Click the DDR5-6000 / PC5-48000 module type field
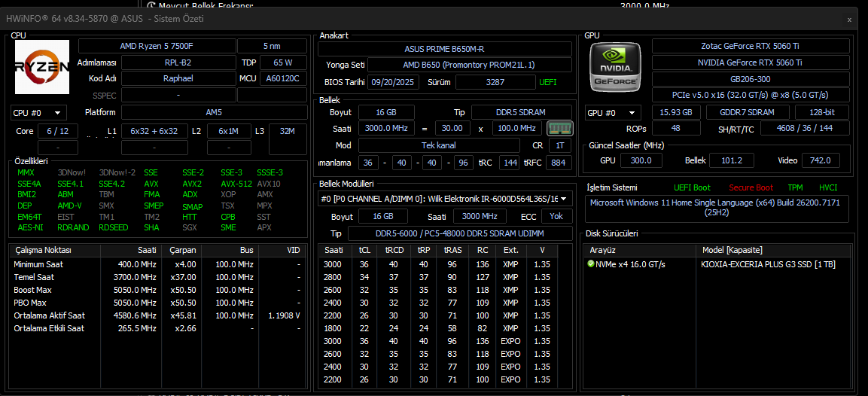868x396 pixels. coord(460,233)
